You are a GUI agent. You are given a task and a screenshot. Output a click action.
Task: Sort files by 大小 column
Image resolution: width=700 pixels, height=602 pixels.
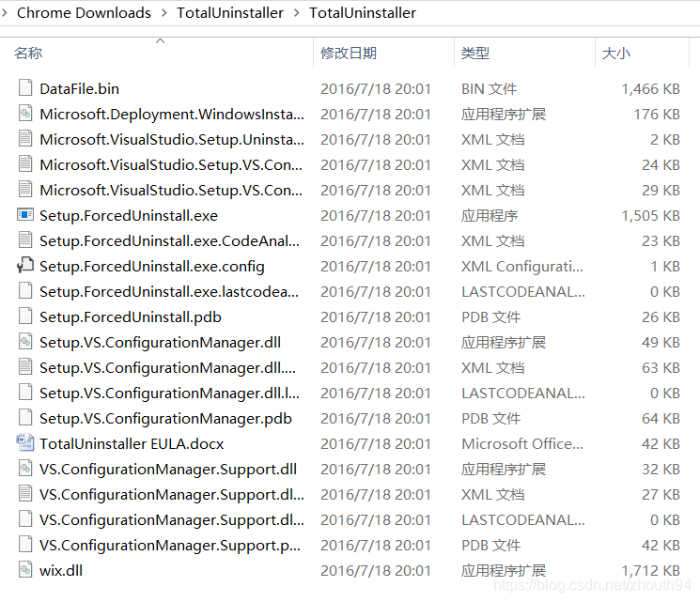[x=615, y=54]
